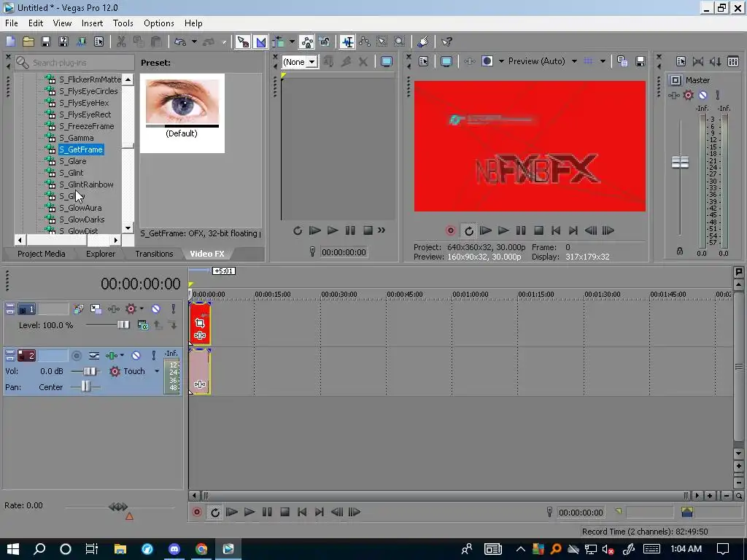Click the Event FX icon on audio clip
The width and height of the screenshot is (747, 560).
pos(200,384)
